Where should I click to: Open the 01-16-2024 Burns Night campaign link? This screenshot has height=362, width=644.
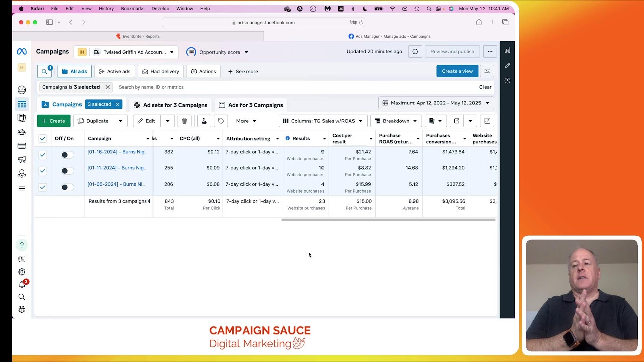[x=117, y=152]
